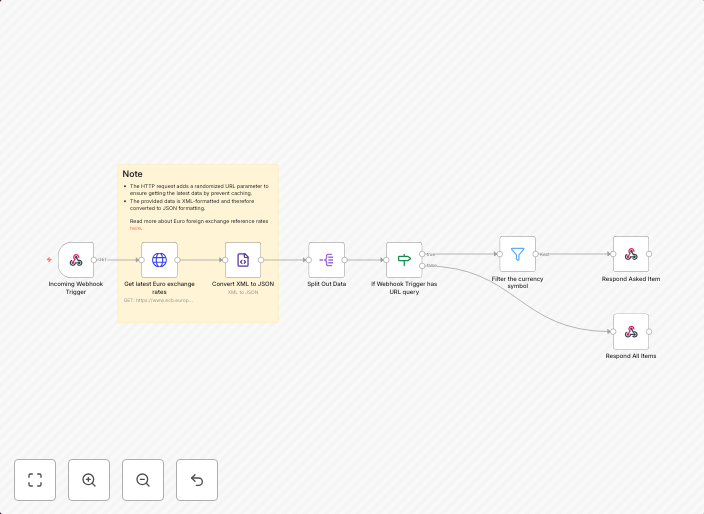Image resolution: width=704 pixels, height=514 pixels.
Task: Click the reset zoom arrow button
Action: (197, 480)
